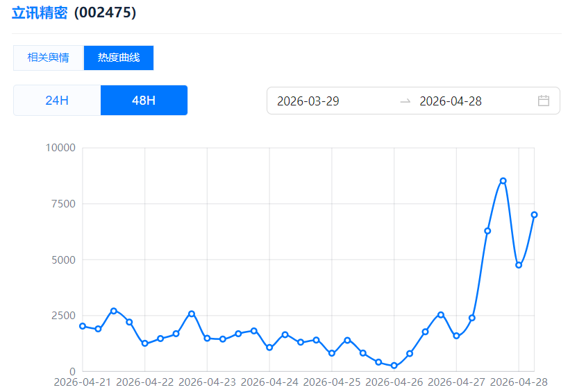Click the data point near 6300 before peak

tap(487, 231)
